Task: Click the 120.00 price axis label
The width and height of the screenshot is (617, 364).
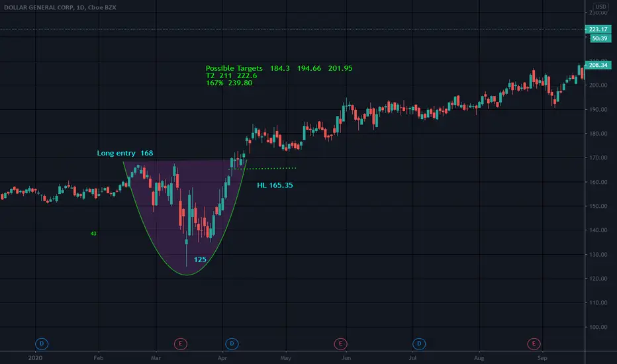Action: (598, 278)
